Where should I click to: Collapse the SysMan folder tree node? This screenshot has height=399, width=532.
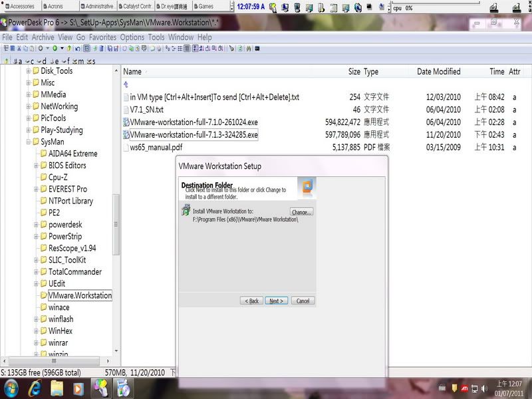[29, 142]
